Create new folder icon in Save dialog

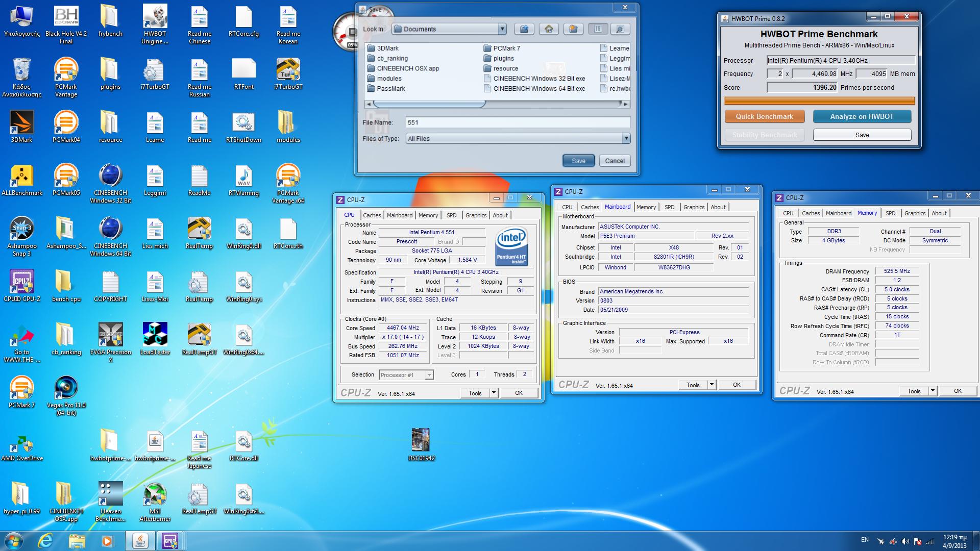coord(573,29)
